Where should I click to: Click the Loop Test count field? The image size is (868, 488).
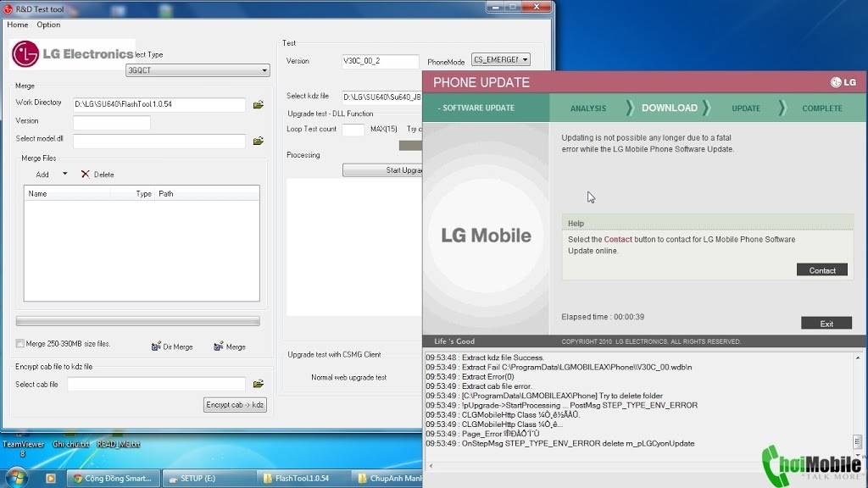click(353, 130)
